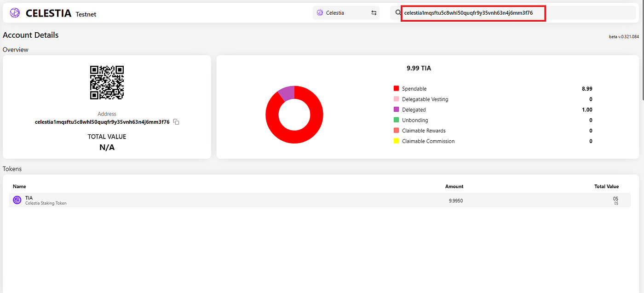644x293 pixels.
Task: Click the yellow Claimable Commission swatch
Action: pos(396,141)
